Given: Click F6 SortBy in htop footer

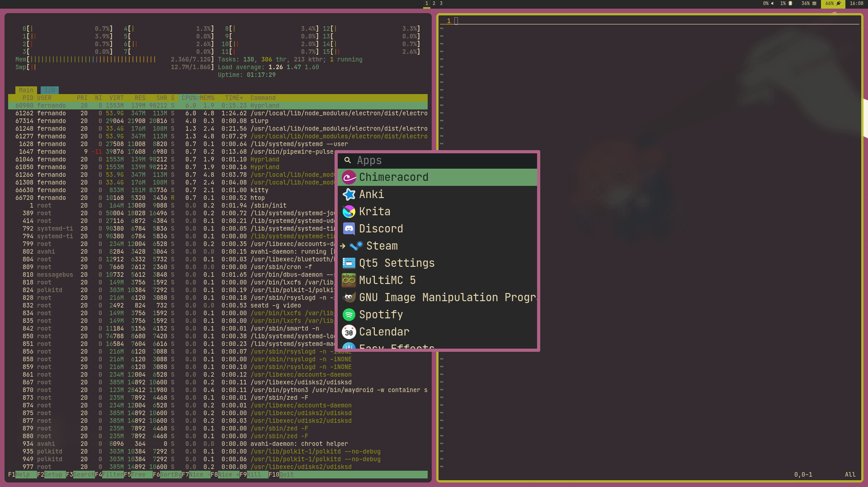Looking at the screenshot, I should (x=167, y=475).
